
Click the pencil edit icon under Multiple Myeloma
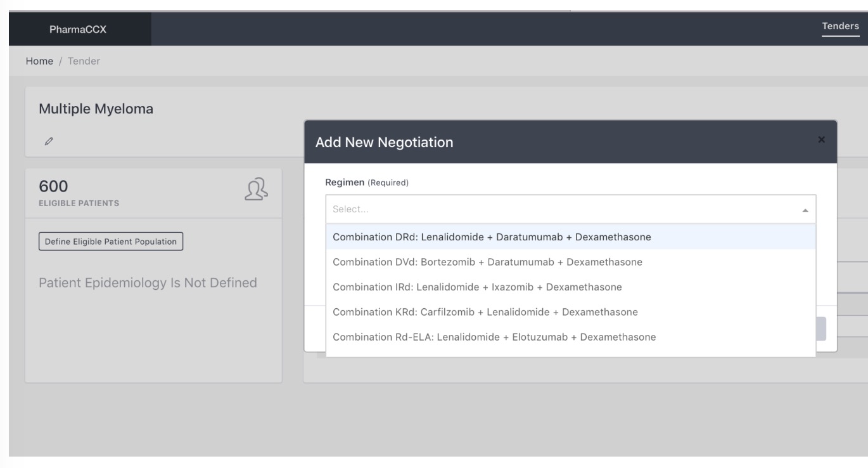pyautogui.click(x=48, y=140)
